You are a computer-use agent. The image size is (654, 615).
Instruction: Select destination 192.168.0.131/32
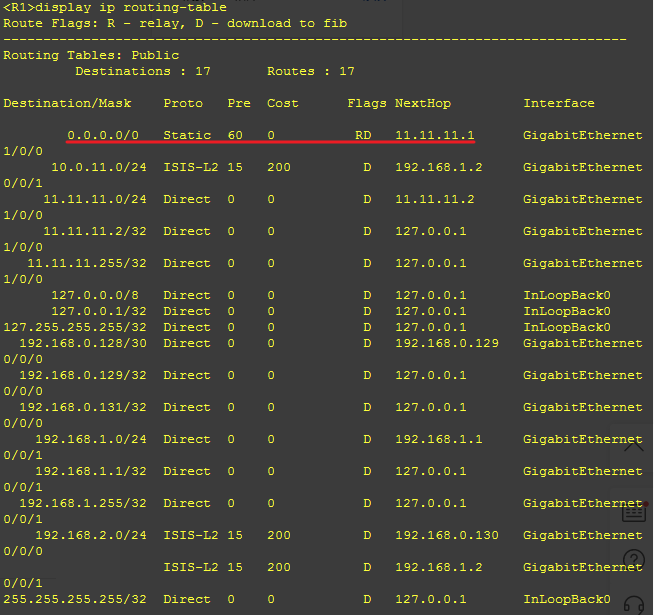point(83,407)
